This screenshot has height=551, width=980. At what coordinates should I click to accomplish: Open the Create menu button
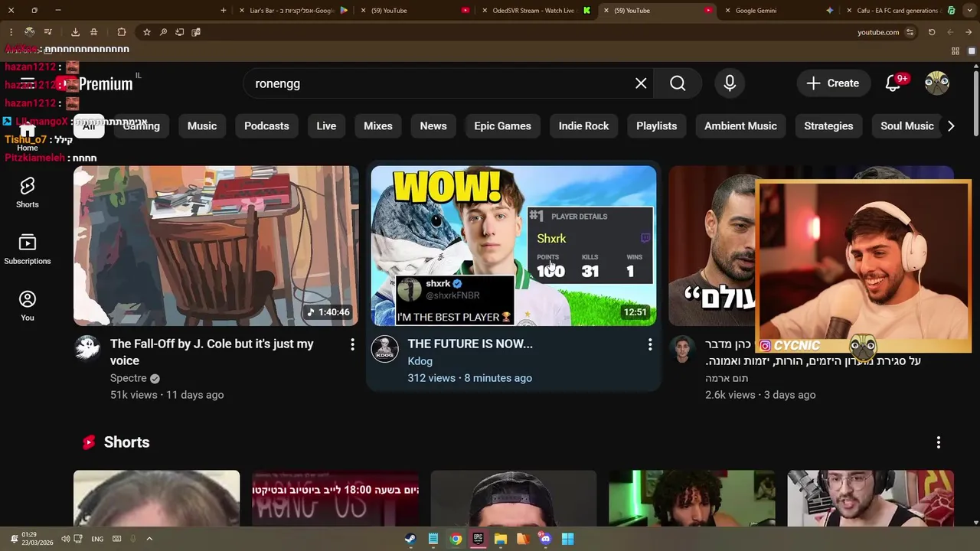[833, 83]
